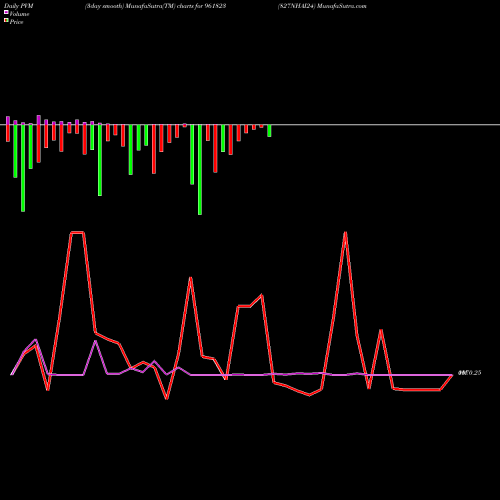Viewport: 500px width, 500px height.
Task: Click the 'Price' legend label
Action: pos(16,22)
